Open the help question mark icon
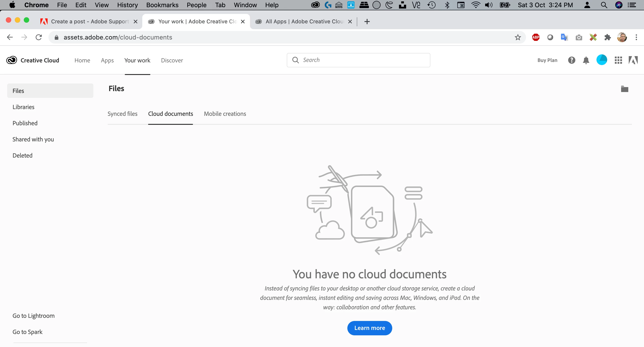644x347 pixels. click(572, 60)
